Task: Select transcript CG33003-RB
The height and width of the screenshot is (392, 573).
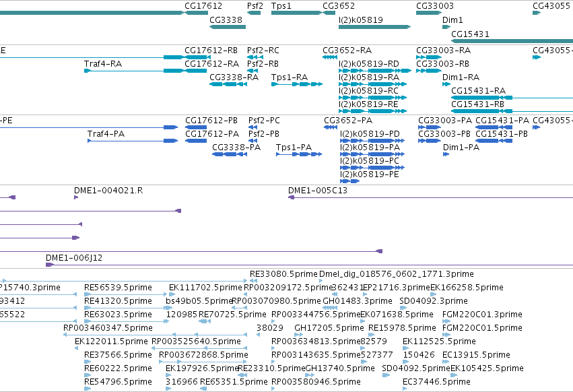Action: (442, 63)
